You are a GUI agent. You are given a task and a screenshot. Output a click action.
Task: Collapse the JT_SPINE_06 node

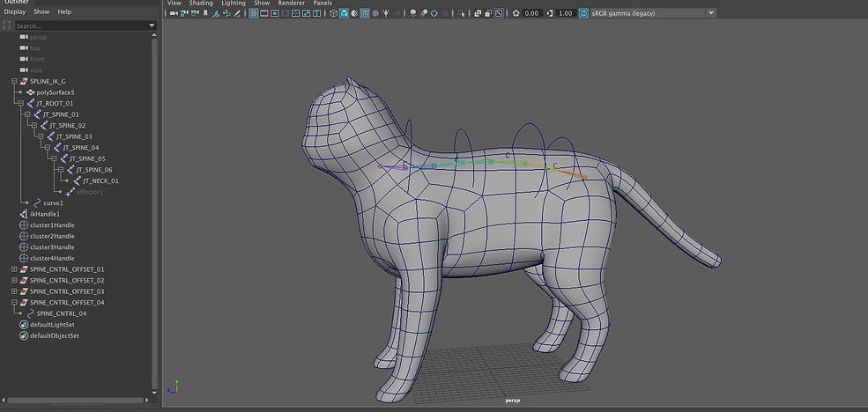click(x=61, y=170)
